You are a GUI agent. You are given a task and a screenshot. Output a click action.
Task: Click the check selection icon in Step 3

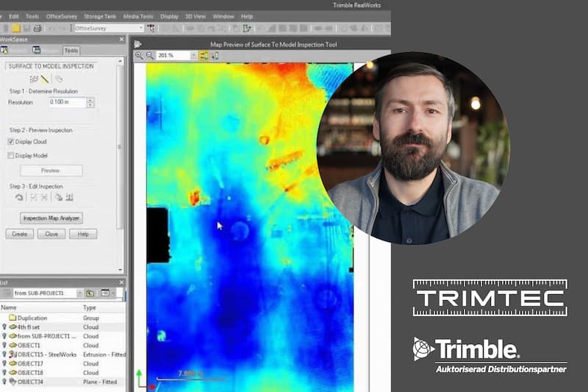33,197
